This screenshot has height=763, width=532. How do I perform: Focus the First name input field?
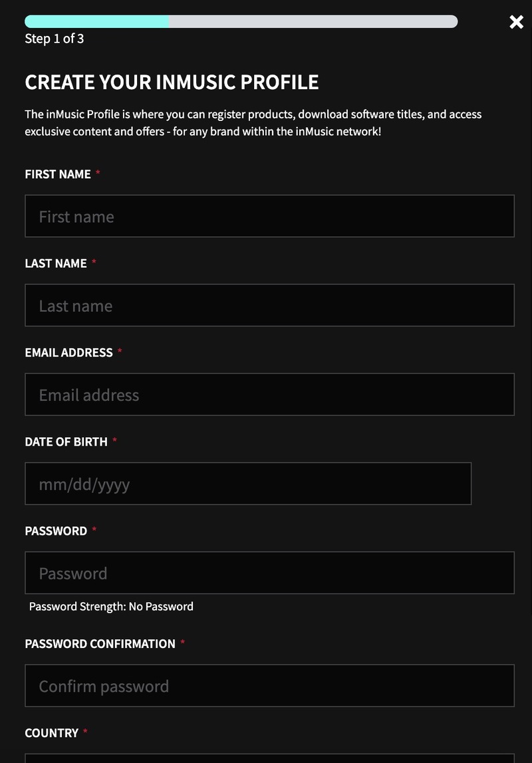(x=269, y=216)
